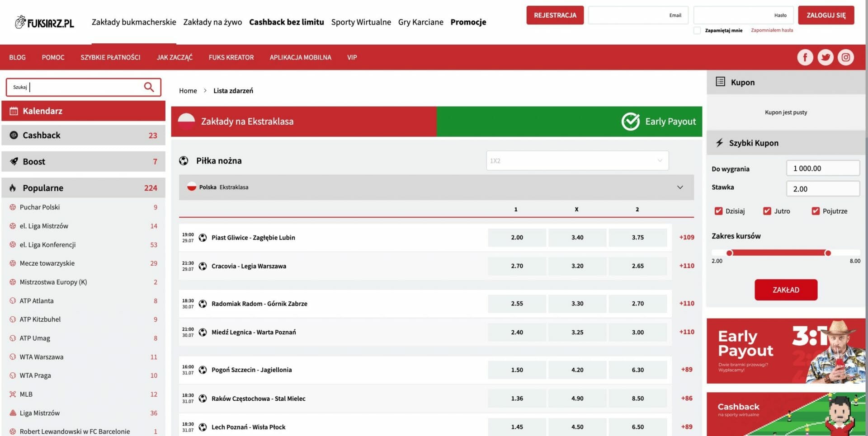Click the Hasło password field
This screenshot has height=436, width=868.
pyautogui.click(x=743, y=15)
